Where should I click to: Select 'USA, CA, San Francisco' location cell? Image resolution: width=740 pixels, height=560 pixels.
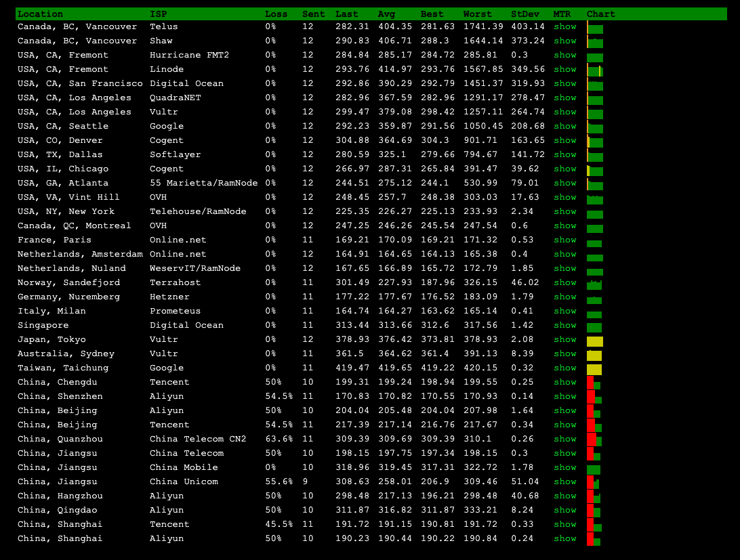(80, 83)
